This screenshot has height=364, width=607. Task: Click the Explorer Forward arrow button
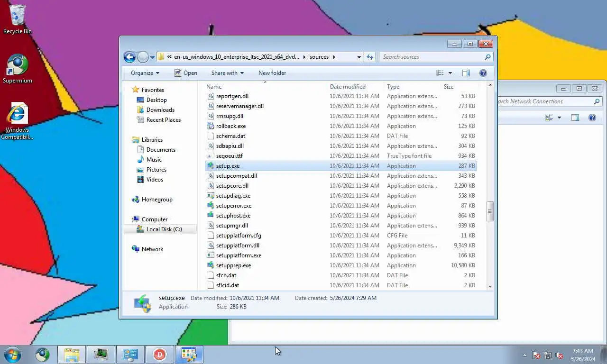click(x=143, y=57)
